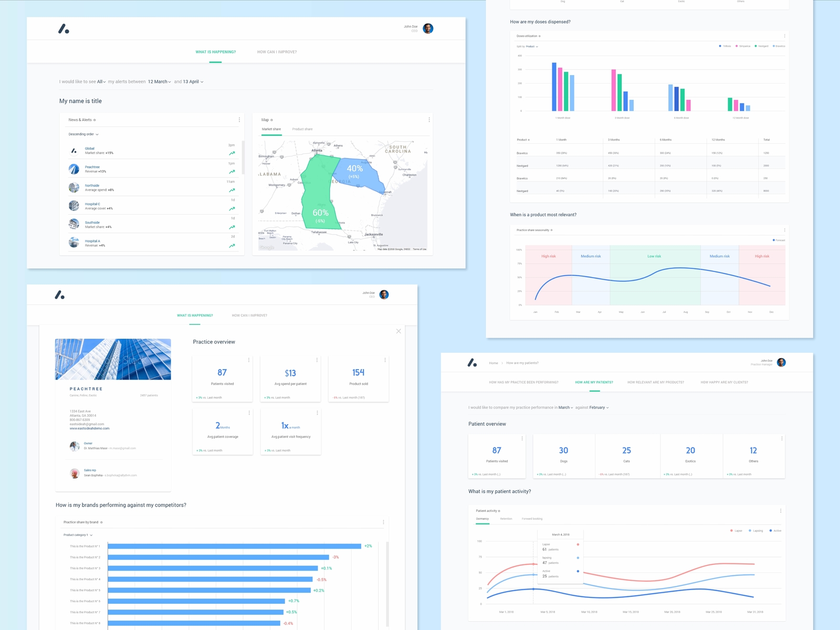Image resolution: width=840 pixels, height=630 pixels.
Task: Open www.eastsideahdemo.com website link
Action: click(90, 428)
